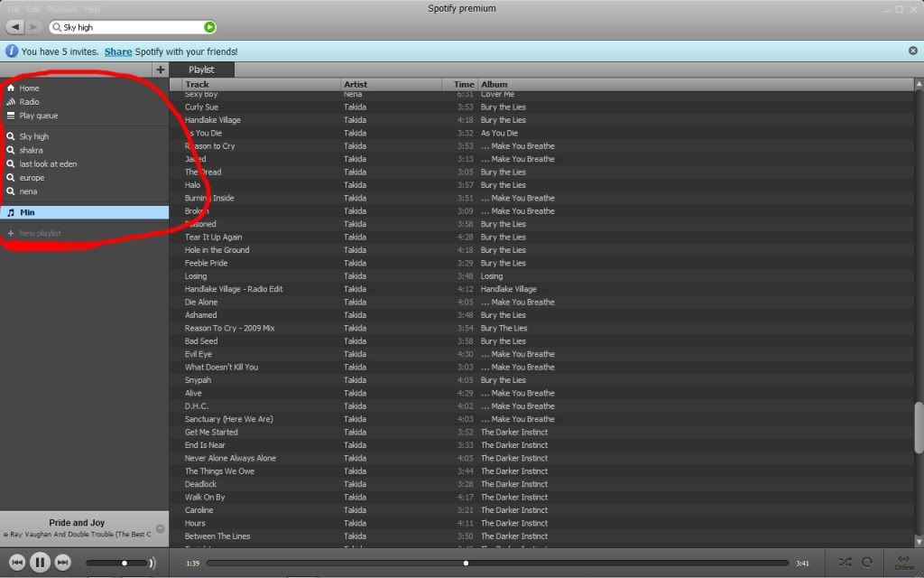924x578 pixels.
Task: Pause the currently playing track
Action: (x=40, y=563)
